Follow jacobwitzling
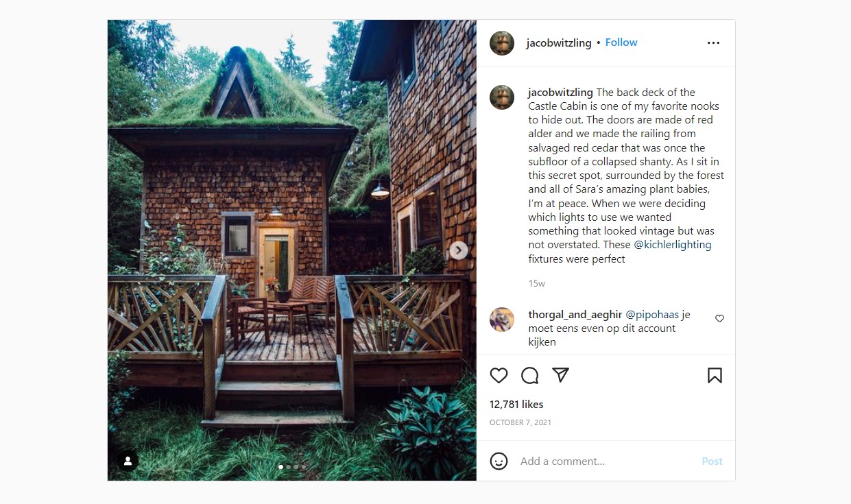 click(621, 43)
